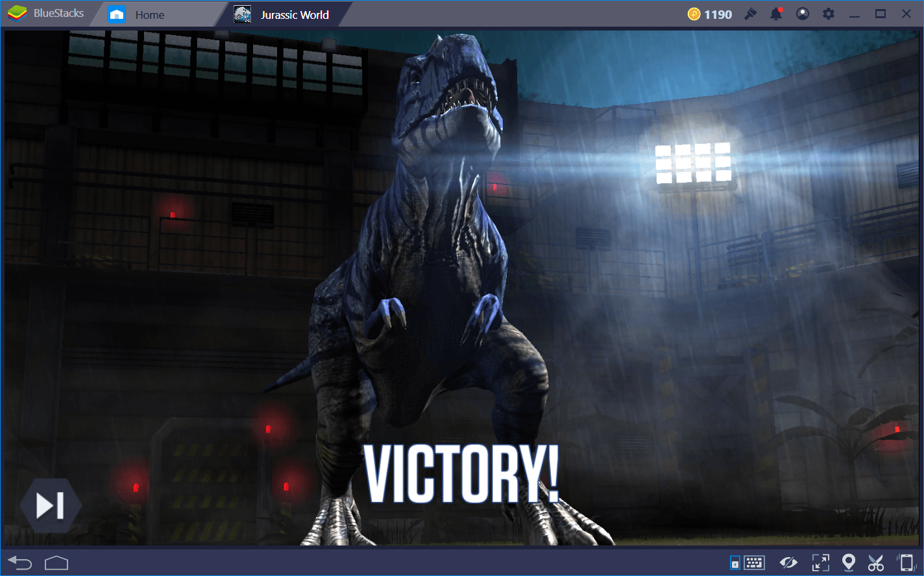The width and height of the screenshot is (924, 576).
Task: Open the set location pin icon
Action: (x=848, y=562)
